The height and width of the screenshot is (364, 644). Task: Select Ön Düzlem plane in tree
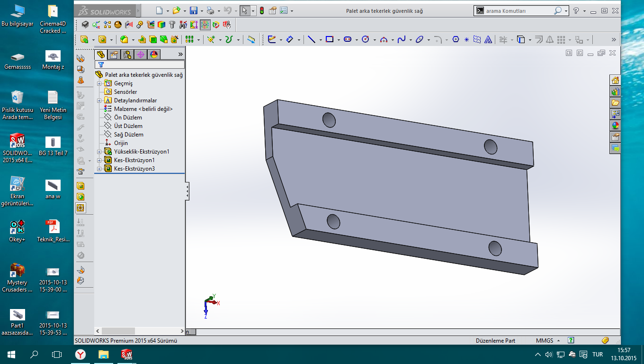click(128, 118)
